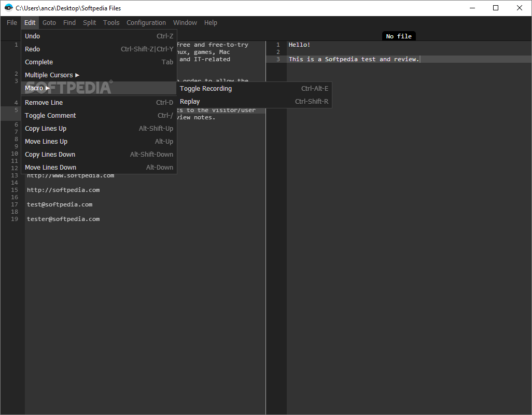Select the Complete menu entry
The height and width of the screenshot is (415, 532).
click(99, 62)
